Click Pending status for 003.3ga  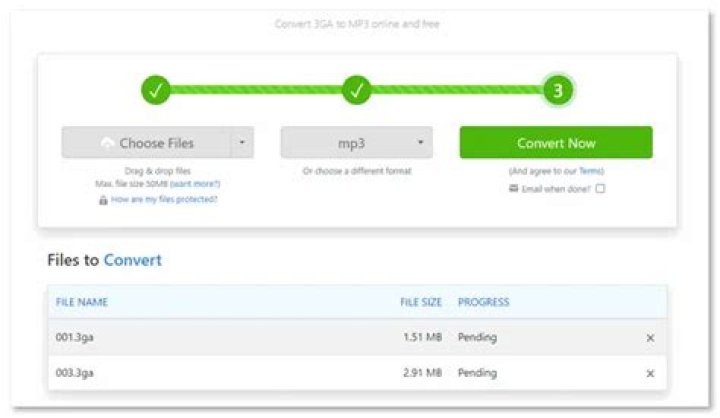pyautogui.click(x=477, y=373)
